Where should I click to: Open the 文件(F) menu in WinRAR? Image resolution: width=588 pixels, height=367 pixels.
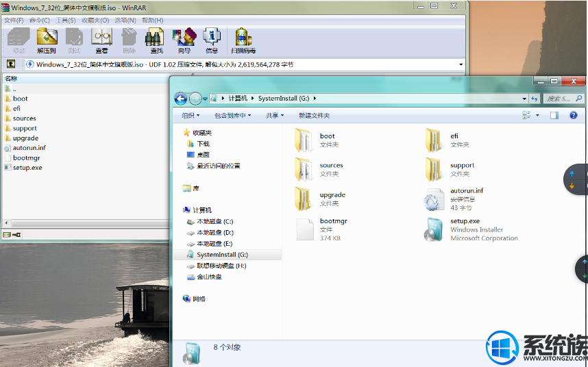click(14, 21)
